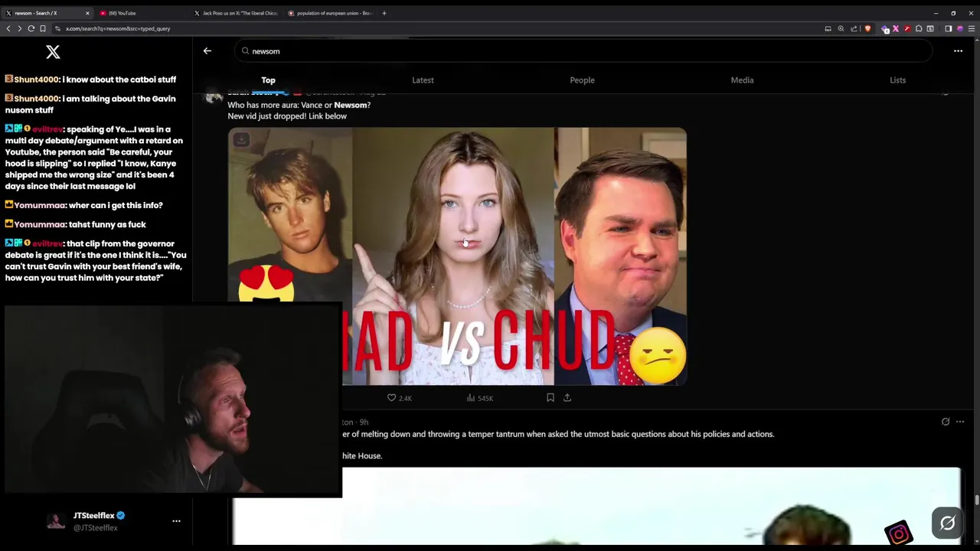Close the newsom search browser tab

[x=87, y=13]
